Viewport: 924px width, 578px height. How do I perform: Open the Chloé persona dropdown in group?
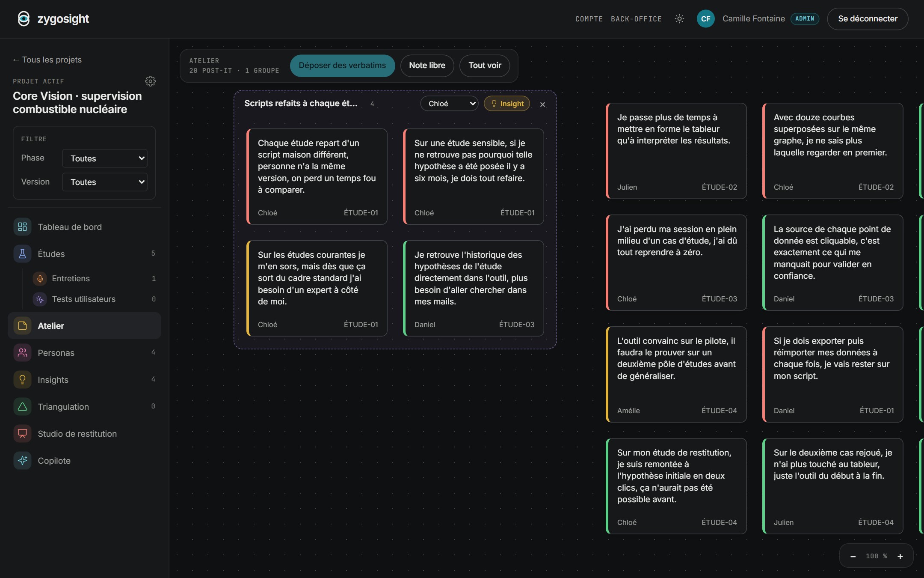pyautogui.click(x=449, y=104)
